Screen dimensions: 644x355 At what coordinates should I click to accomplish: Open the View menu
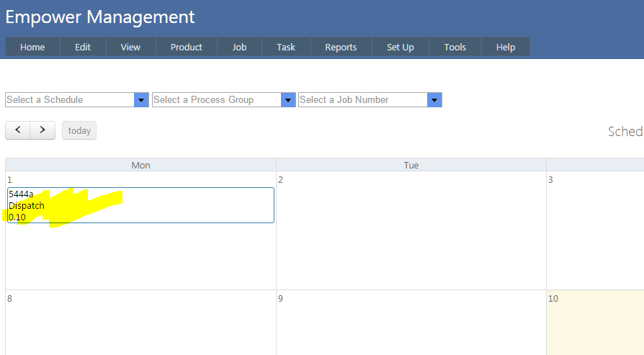click(x=130, y=48)
